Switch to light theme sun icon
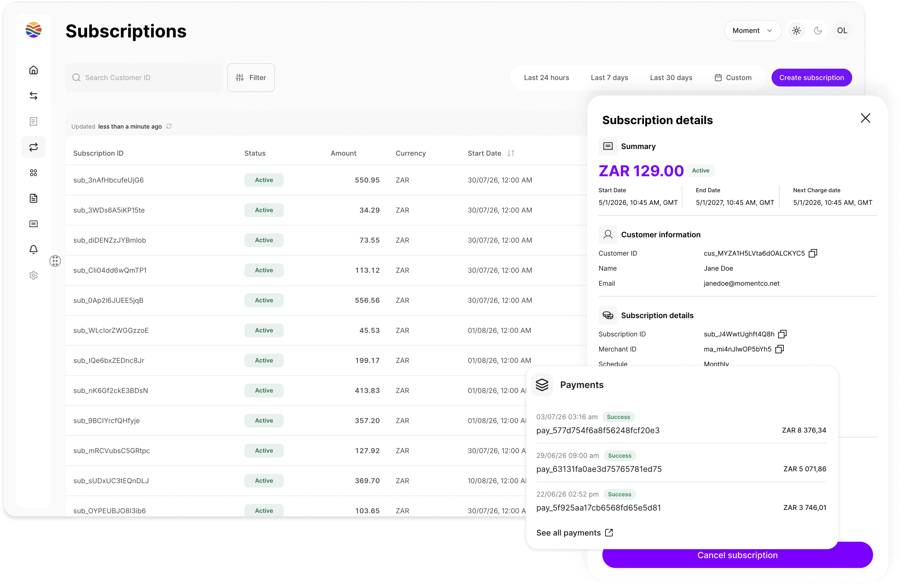Image resolution: width=904 pixels, height=588 pixels. [796, 30]
